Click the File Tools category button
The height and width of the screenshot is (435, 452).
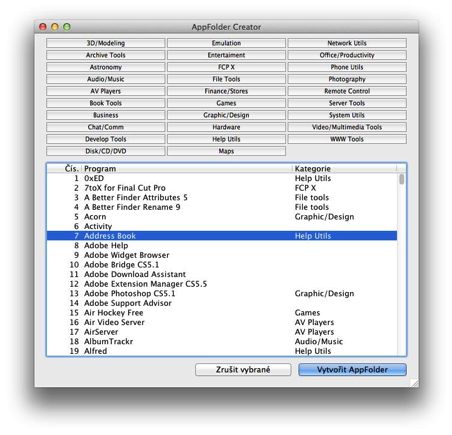point(226,79)
